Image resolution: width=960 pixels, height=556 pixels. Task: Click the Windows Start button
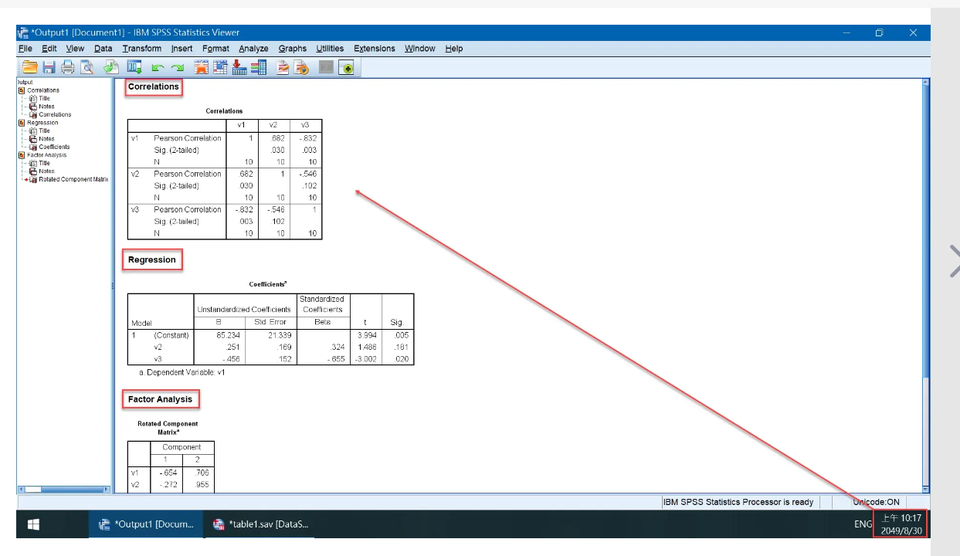click(33, 523)
